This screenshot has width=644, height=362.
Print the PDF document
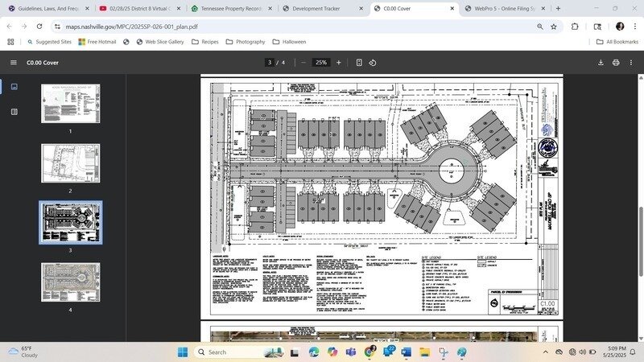coord(616,62)
